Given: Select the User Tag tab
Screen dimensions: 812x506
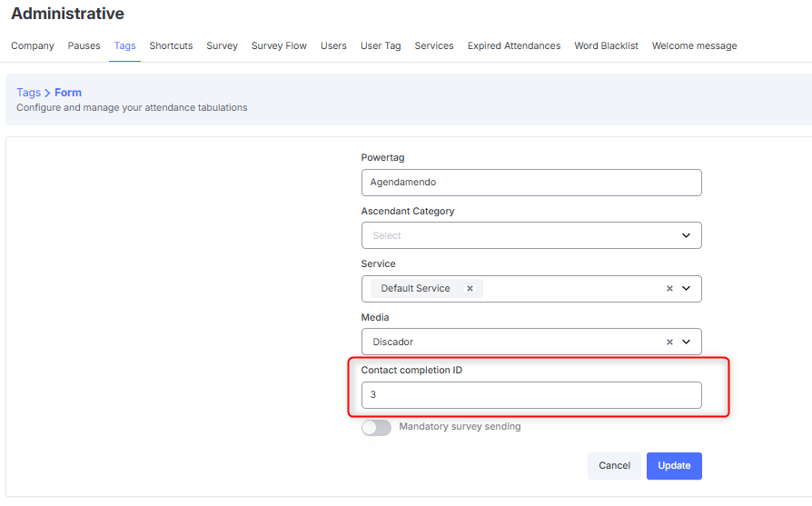Looking at the screenshot, I should point(381,45).
